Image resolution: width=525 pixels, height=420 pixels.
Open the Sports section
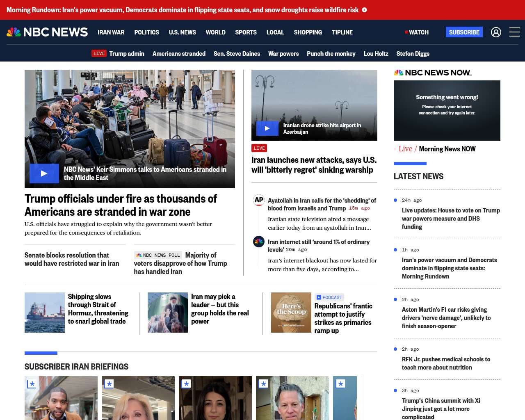point(246,32)
